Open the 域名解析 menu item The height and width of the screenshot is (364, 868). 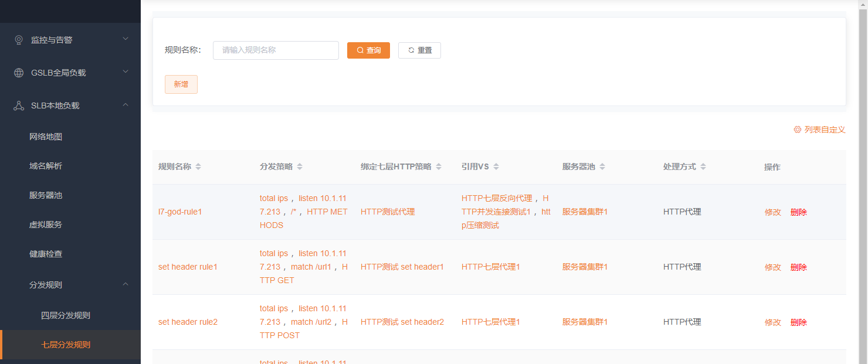[x=70, y=166]
